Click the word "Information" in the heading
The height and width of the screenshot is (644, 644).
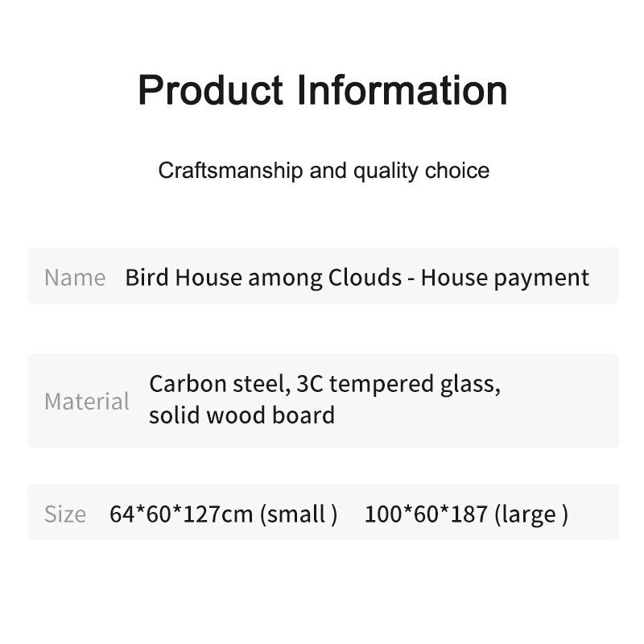click(402, 89)
